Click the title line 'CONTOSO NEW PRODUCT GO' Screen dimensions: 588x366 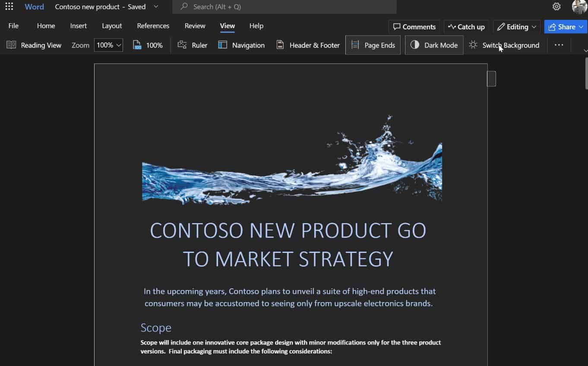click(288, 230)
